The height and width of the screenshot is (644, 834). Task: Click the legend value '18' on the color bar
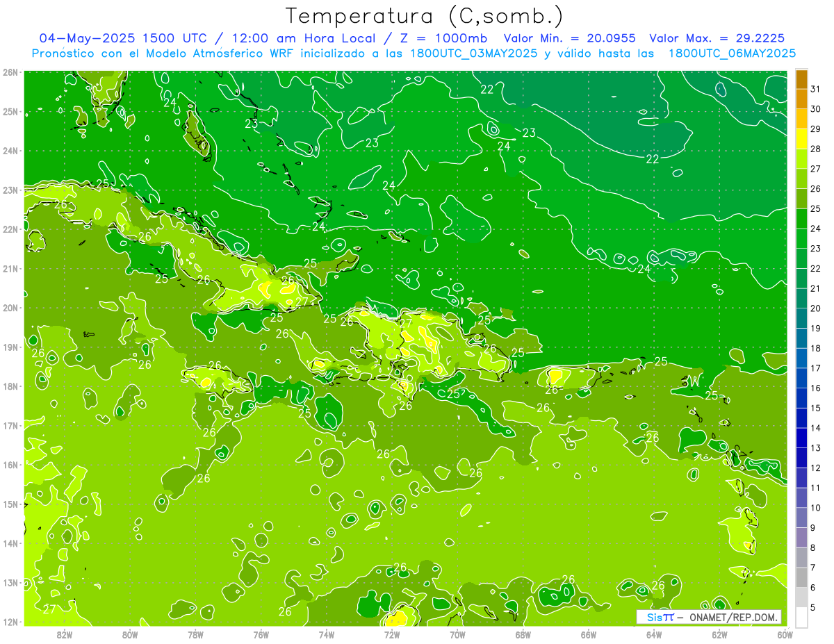click(816, 348)
